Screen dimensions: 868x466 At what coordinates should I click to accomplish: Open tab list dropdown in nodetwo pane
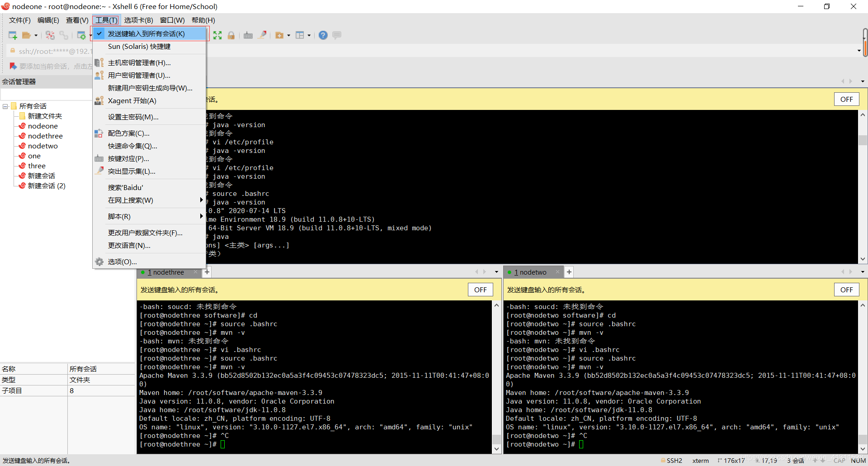[863, 272]
